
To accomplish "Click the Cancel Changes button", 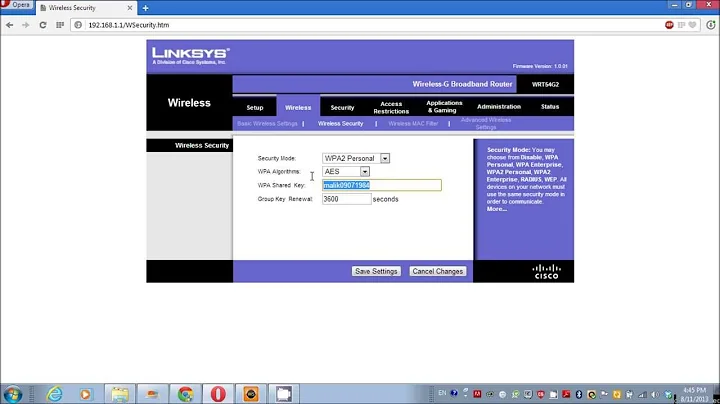I will [438, 271].
